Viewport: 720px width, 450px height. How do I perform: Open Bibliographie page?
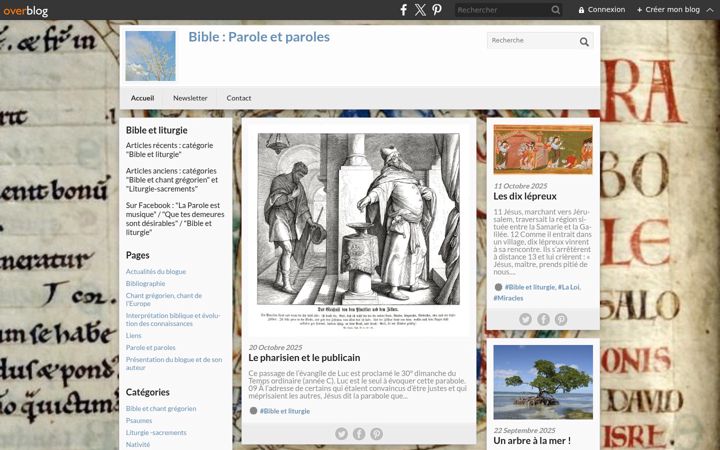click(145, 283)
